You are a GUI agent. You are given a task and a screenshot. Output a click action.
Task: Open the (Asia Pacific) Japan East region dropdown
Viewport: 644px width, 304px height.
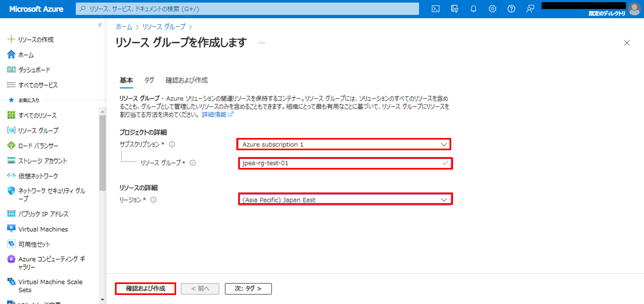point(346,200)
